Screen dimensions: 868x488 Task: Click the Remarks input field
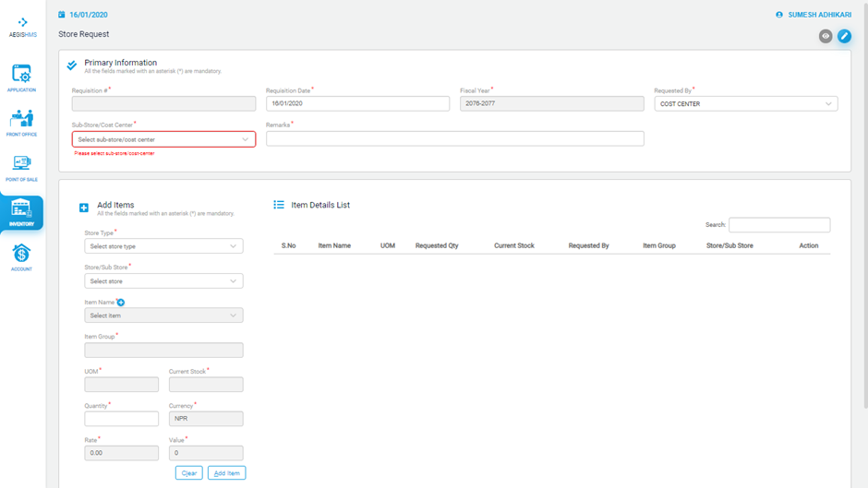click(x=455, y=138)
